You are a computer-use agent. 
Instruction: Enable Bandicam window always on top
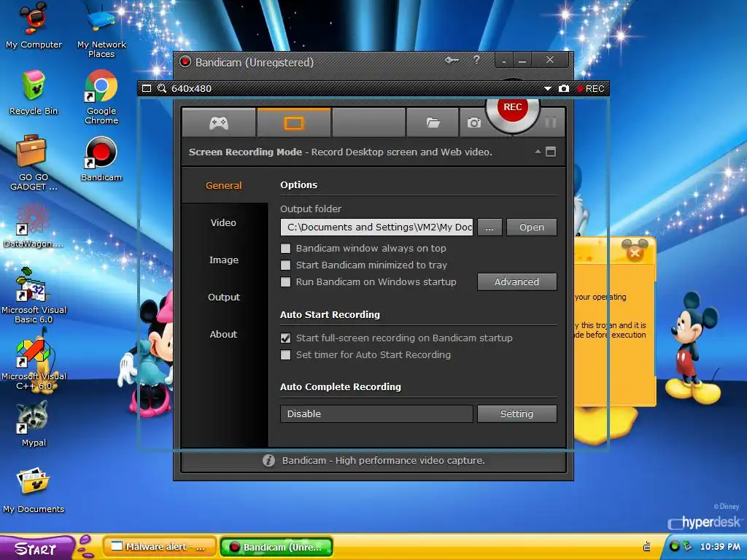coord(285,248)
